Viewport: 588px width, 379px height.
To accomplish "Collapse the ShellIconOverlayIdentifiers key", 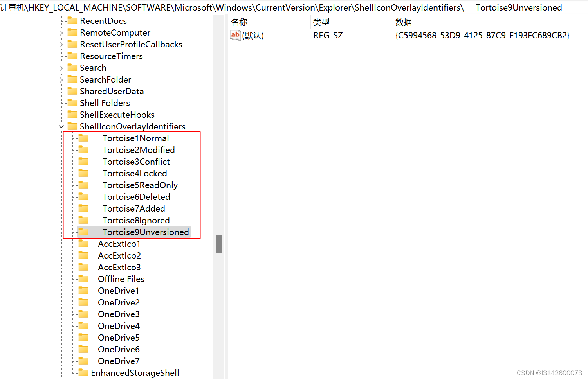I will pyautogui.click(x=61, y=127).
